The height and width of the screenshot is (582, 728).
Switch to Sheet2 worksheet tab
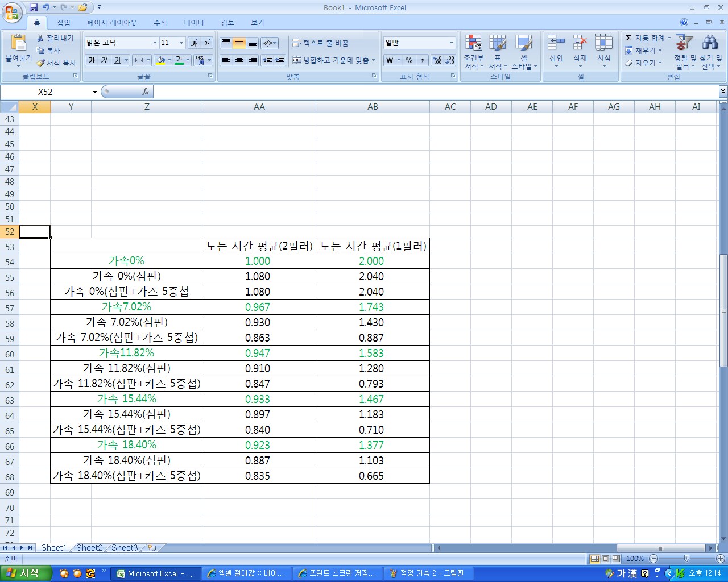click(x=89, y=548)
